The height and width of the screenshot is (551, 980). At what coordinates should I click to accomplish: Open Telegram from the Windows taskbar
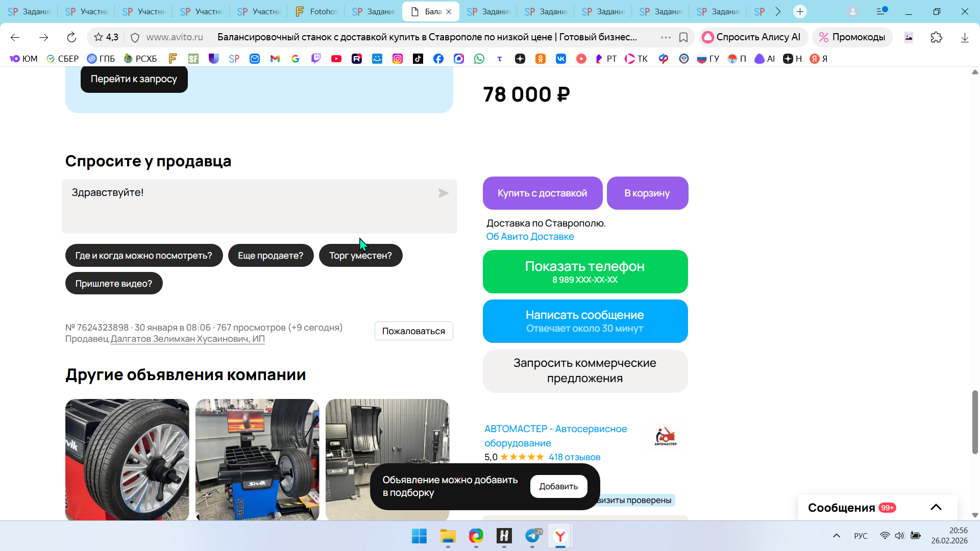pyautogui.click(x=532, y=536)
